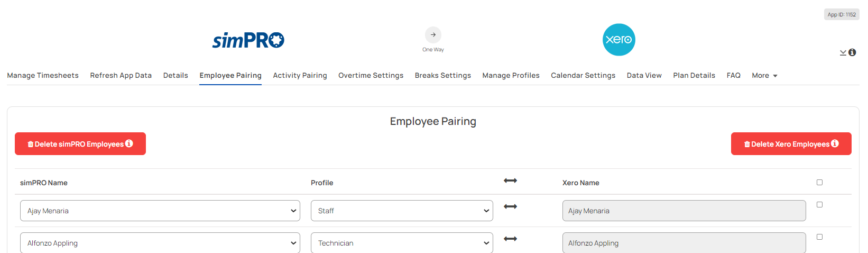Click the simPRO logo
The image size is (868, 253).
coord(248,40)
